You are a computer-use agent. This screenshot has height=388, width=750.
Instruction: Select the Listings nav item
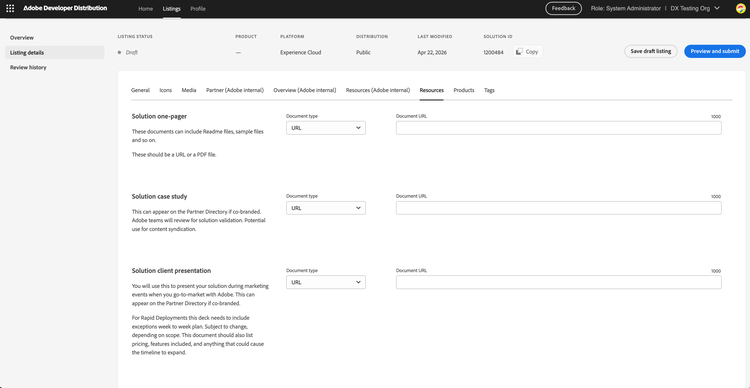point(172,9)
